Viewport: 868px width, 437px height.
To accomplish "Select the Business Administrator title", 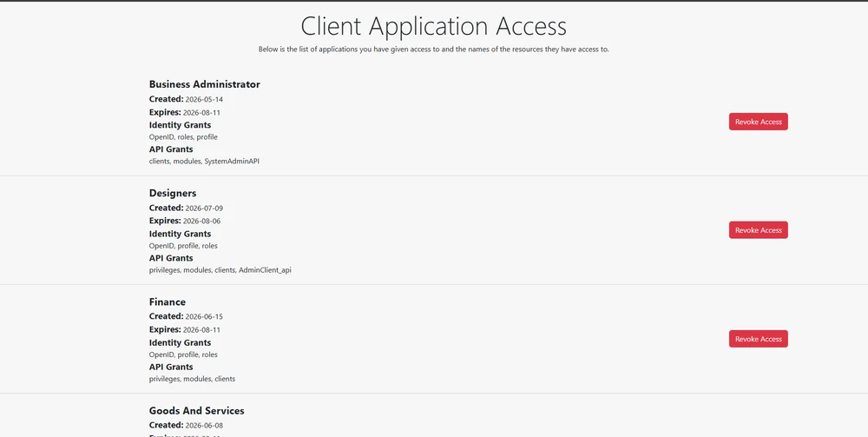I will (x=204, y=84).
